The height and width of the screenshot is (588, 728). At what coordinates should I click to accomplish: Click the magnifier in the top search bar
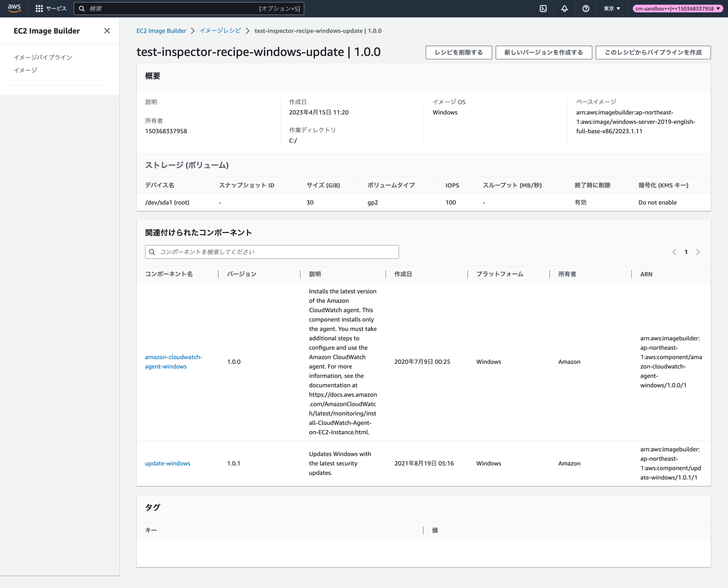coord(82,8)
